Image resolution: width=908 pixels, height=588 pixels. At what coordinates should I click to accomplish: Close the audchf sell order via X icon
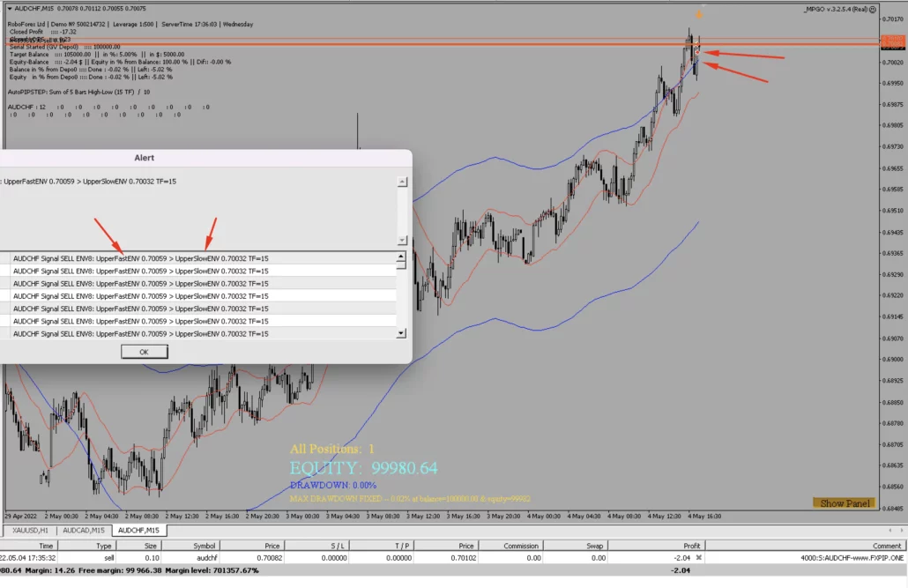point(698,558)
